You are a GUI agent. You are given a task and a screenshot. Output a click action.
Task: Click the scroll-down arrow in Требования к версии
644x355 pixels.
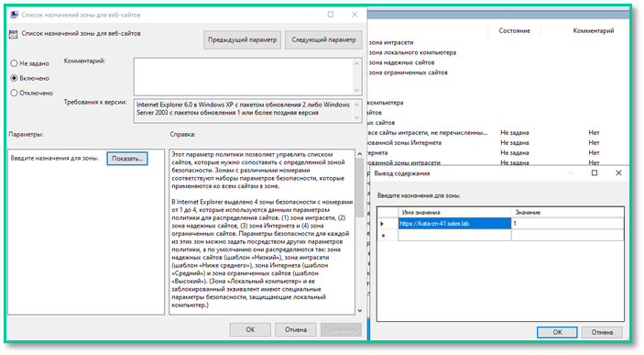356,117
